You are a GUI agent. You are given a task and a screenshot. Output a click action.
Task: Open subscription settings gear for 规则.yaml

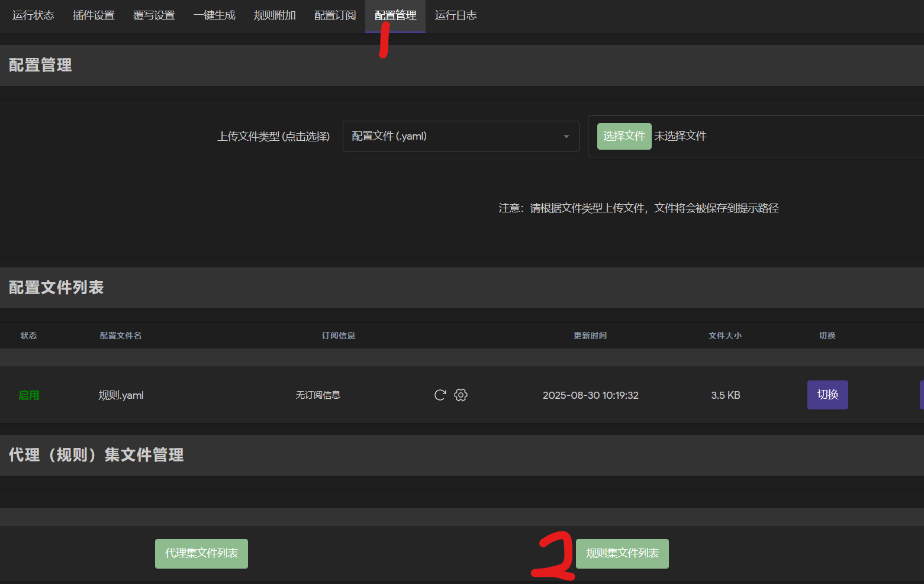(461, 395)
